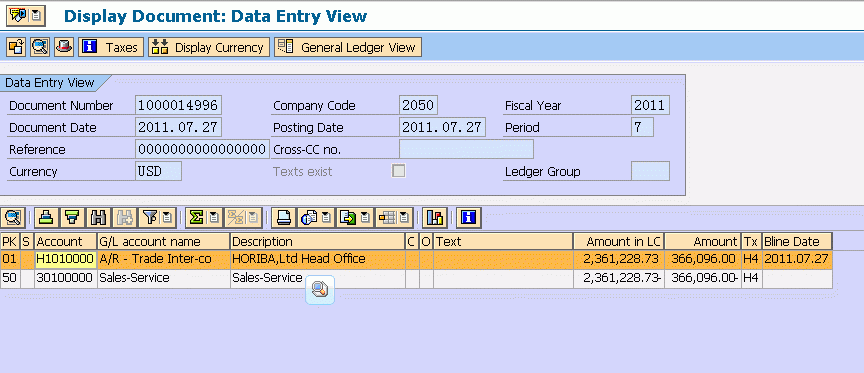Select account cell H1010000

66,259
